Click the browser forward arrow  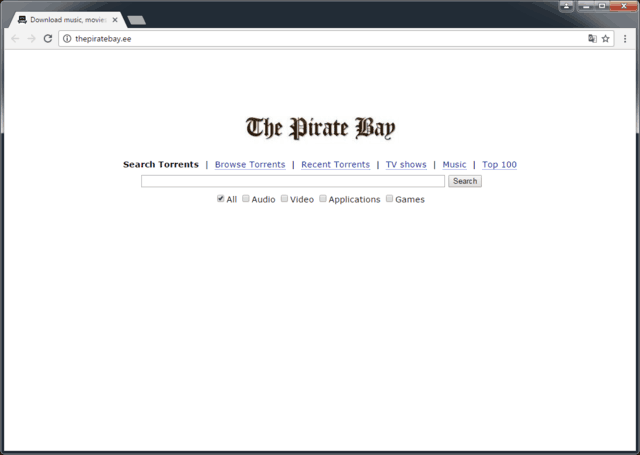[x=31, y=39]
